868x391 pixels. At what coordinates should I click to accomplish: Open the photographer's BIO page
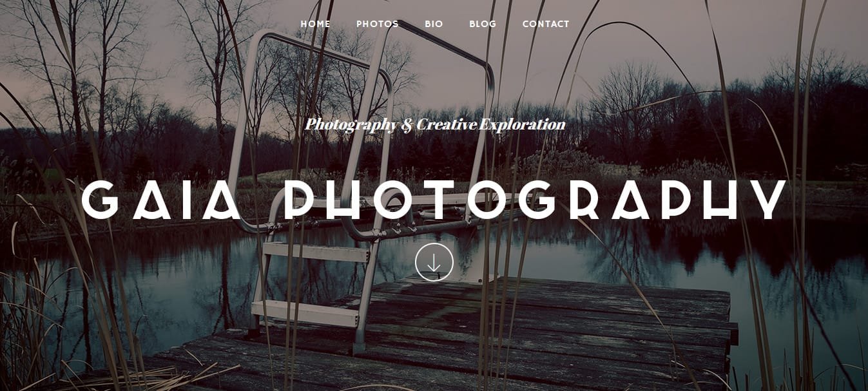434,24
